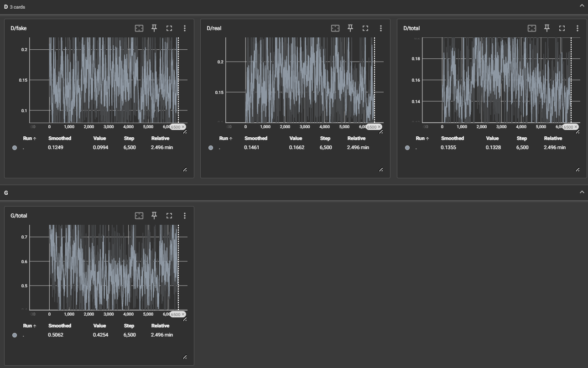
Task: Collapse the G section chevron
Action: coord(582,192)
